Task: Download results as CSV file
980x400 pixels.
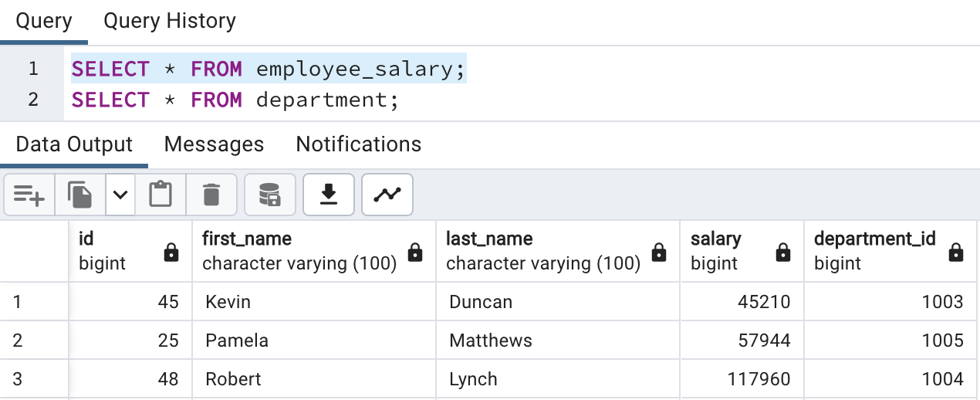Action: coord(329,195)
